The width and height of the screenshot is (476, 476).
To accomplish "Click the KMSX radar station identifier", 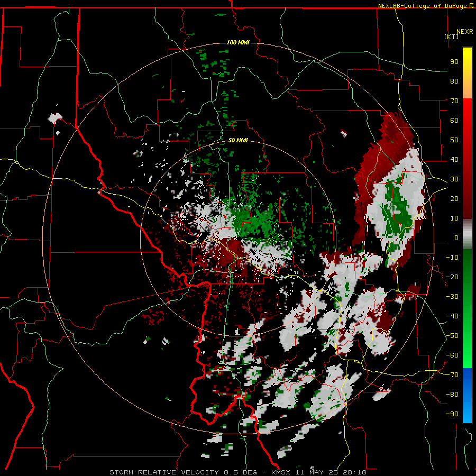I will (x=281, y=472).
